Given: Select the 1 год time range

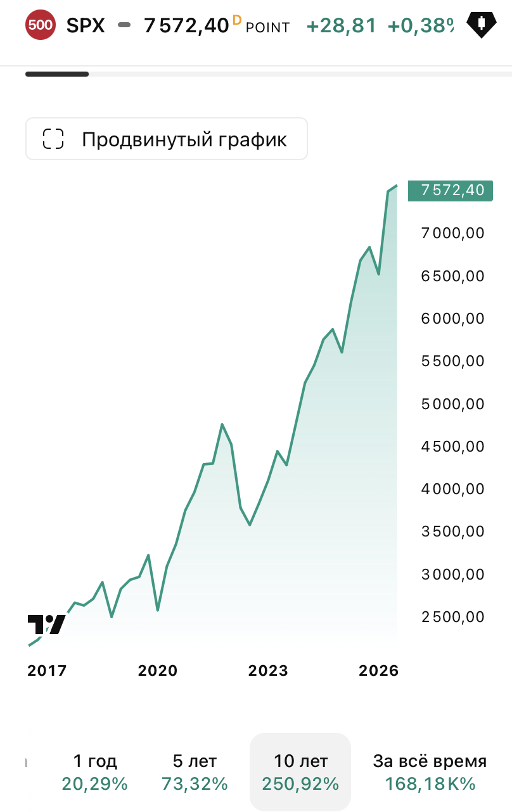Looking at the screenshot, I should [x=95, y=772].
